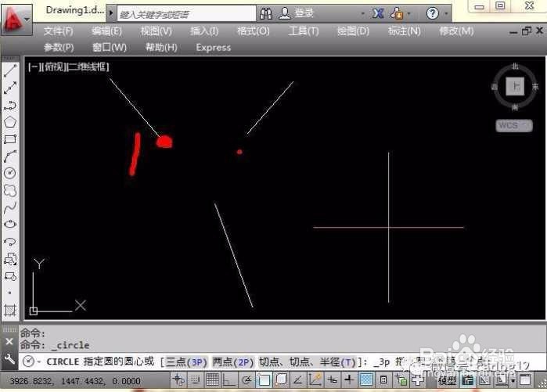
Task: Open the 绘图(D) menu
Action: [x=353, y=31]
